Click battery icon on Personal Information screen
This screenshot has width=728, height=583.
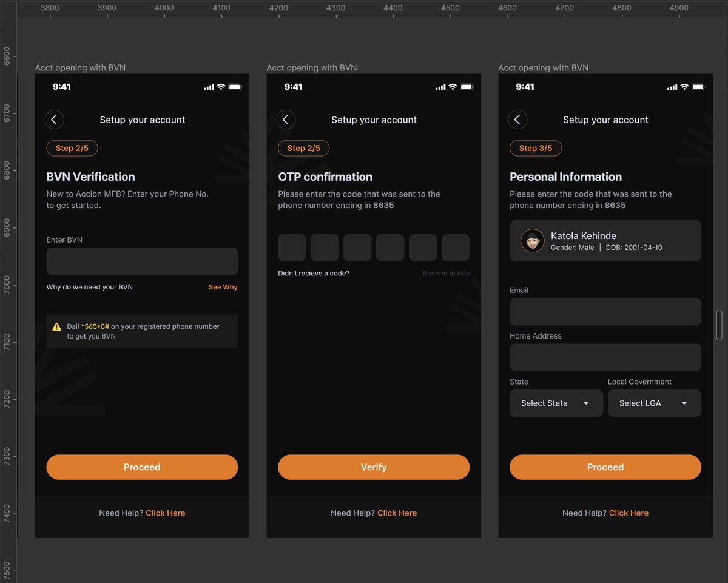[x=699, y=87]
